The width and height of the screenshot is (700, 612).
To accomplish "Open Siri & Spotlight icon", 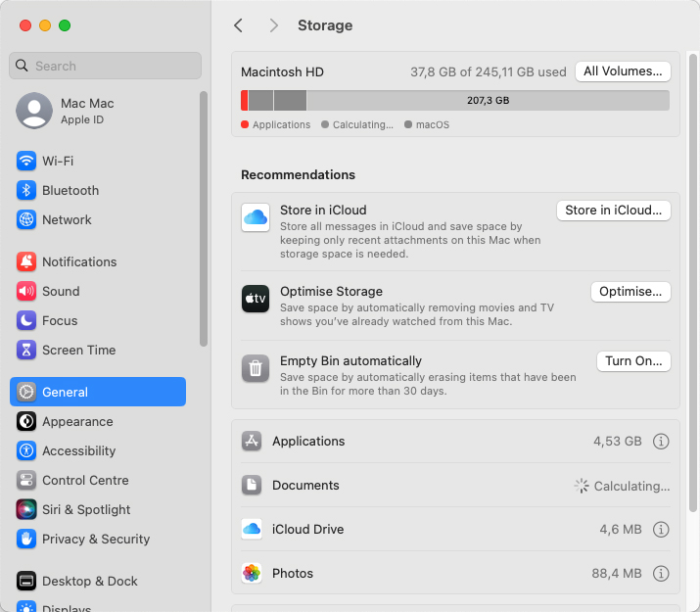I will pos(26,510).
